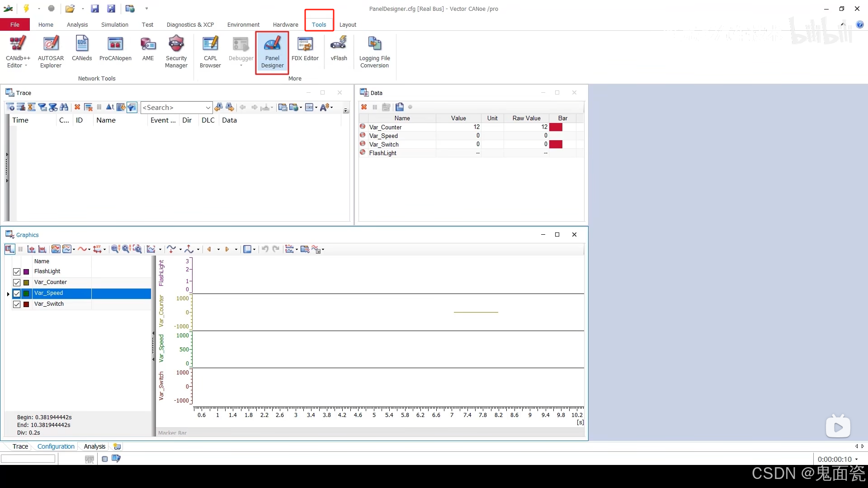This screenshot has width=868, height=488.
Task: Switch to the Hardware ribbon tab
Action: 285,24
